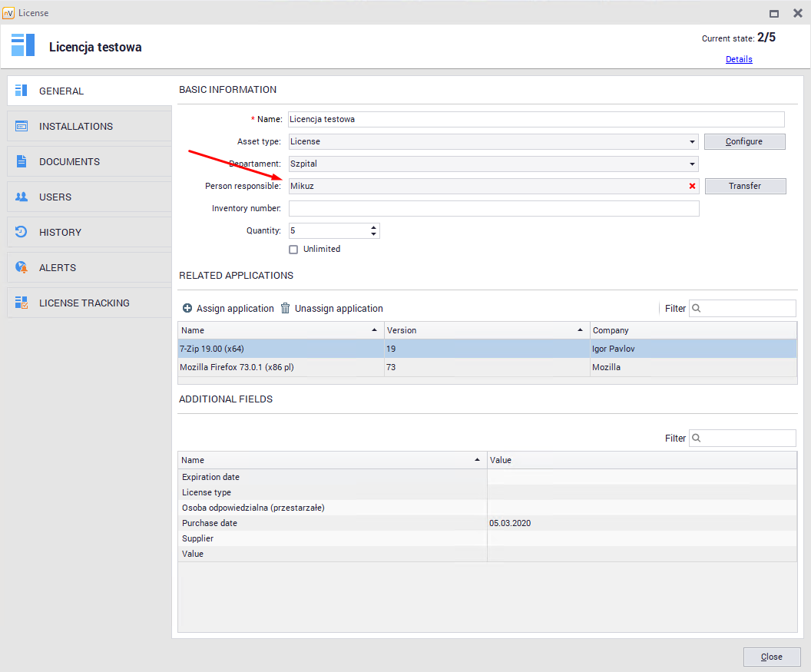Select the Value field row

point(487,554)
